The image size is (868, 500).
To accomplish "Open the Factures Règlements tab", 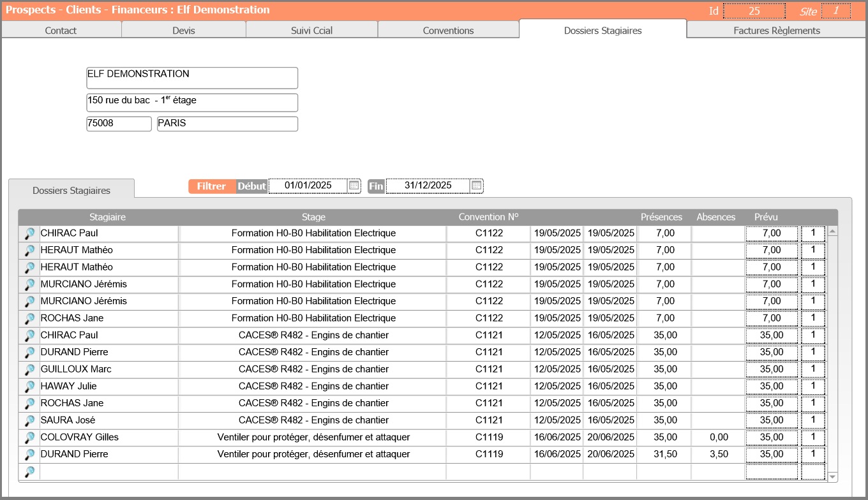I will coord(776,30).
